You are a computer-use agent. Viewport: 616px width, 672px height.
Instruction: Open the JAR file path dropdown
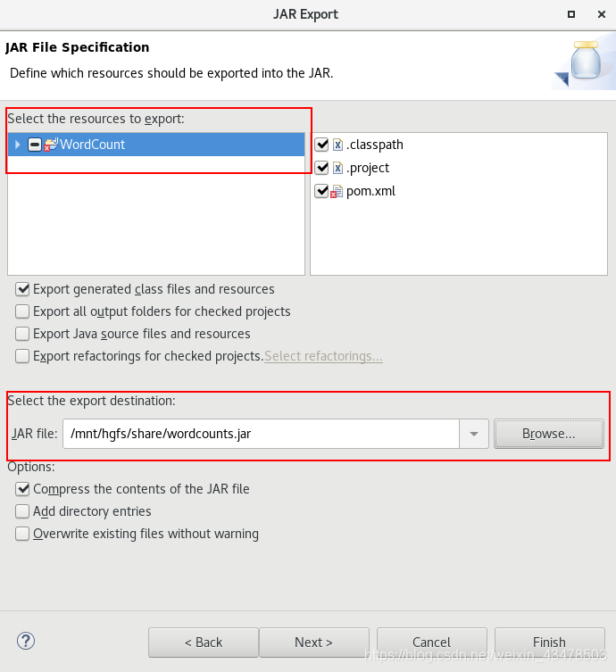(x=474, y=434)
